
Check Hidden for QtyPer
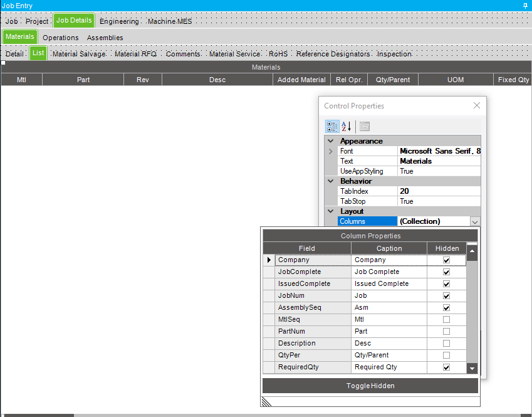(x=447, y=355)
